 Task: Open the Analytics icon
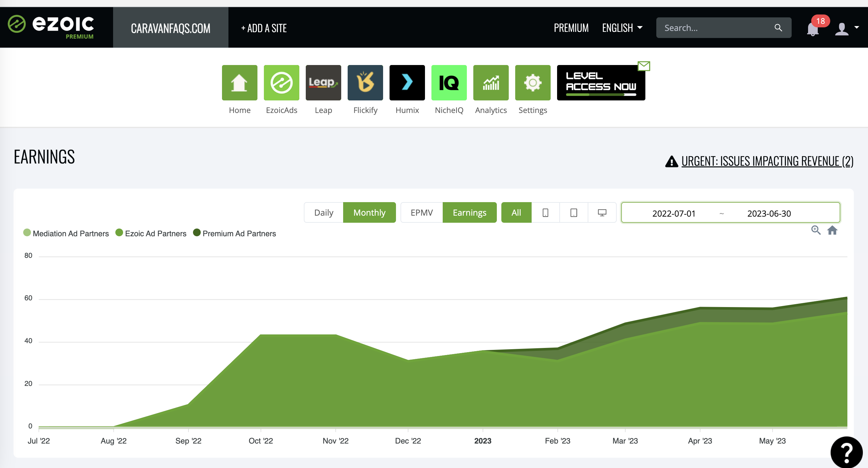point(491,82)
